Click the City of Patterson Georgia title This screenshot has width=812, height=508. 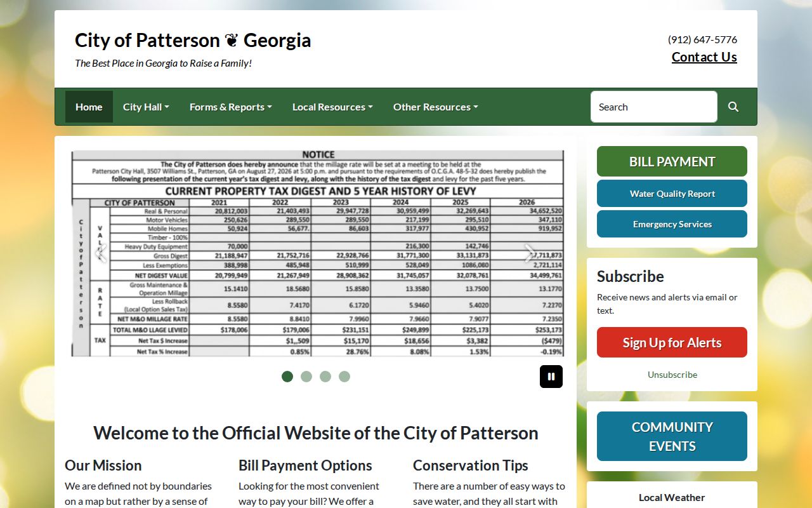coord(193,40)
